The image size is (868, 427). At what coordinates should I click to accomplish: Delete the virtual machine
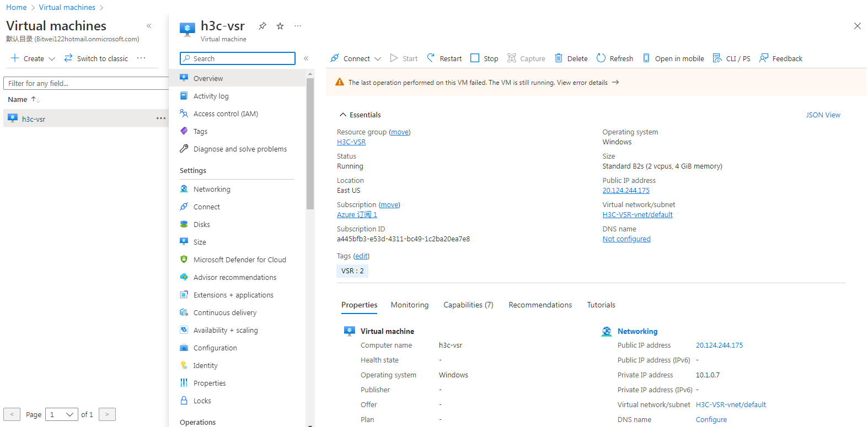[x=571, y=58]
